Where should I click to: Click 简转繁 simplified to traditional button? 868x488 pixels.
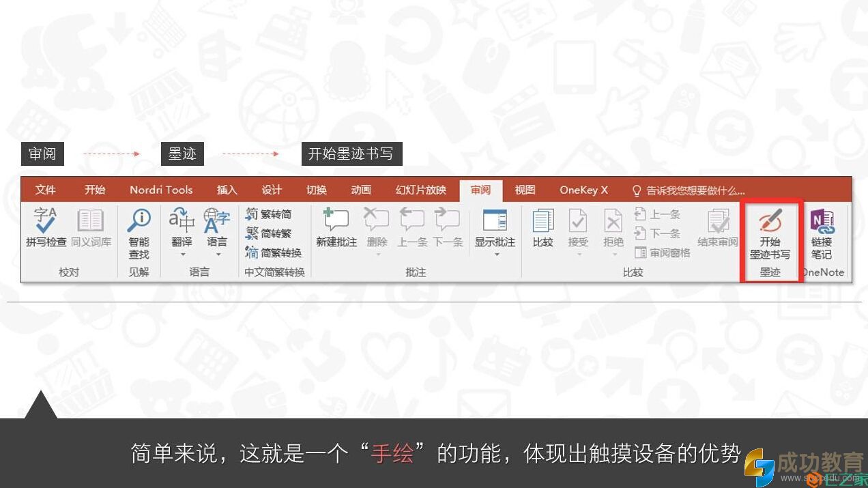[269, 233]
